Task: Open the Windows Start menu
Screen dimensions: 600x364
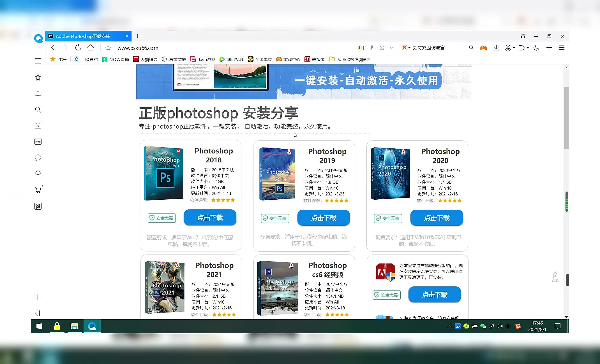Action: point(39,326)
